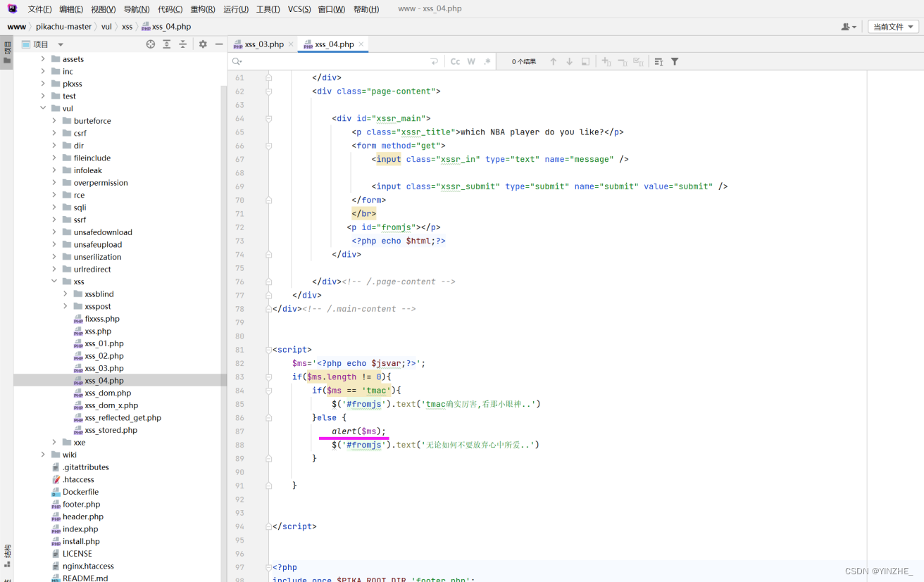The image size is (924, 582).
Task: Click www breadcrumb in navigation bar
Action: click(17, 27)
